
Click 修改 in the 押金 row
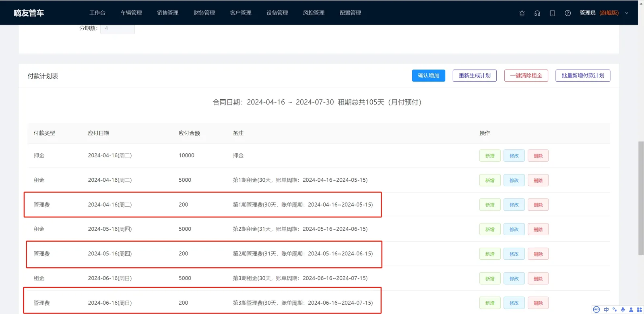[514, 156]
